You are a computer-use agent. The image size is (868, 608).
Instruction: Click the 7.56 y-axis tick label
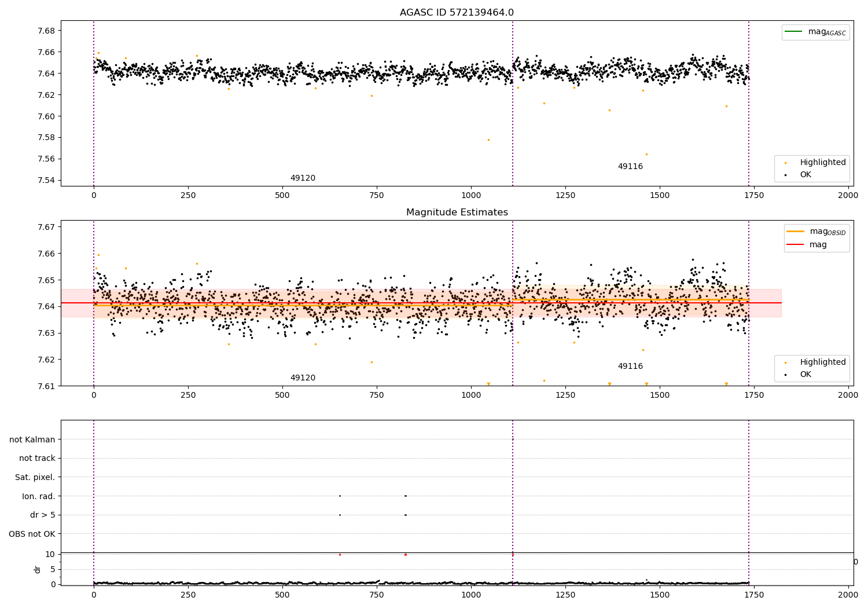[x=46, y=159]
